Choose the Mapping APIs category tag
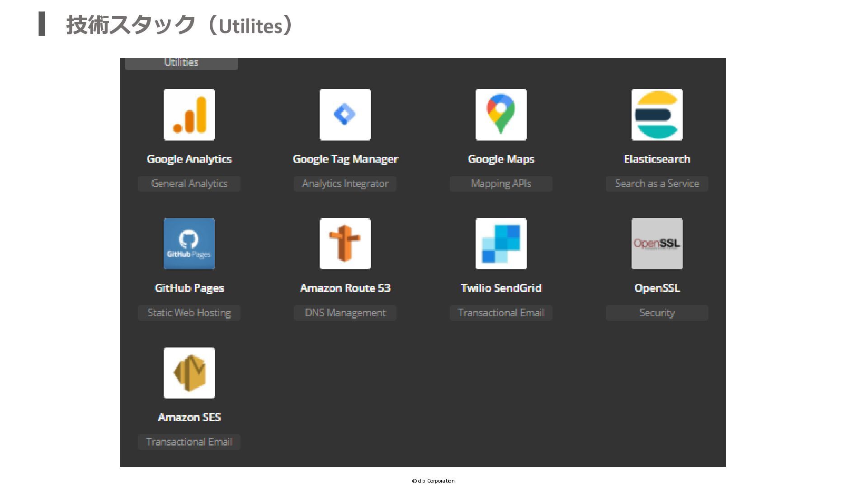This screenshot has height=488, width=868. click(501, 184)
